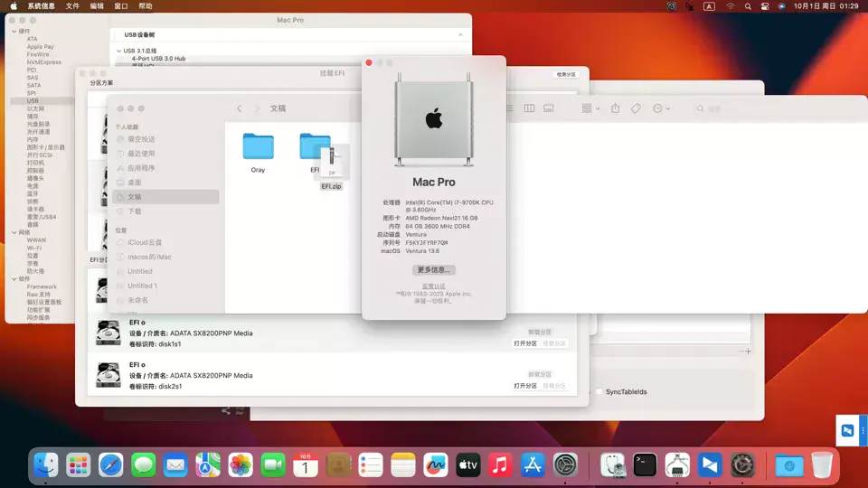
Task: Click 更多信息 button in About window
Action: 433,270
